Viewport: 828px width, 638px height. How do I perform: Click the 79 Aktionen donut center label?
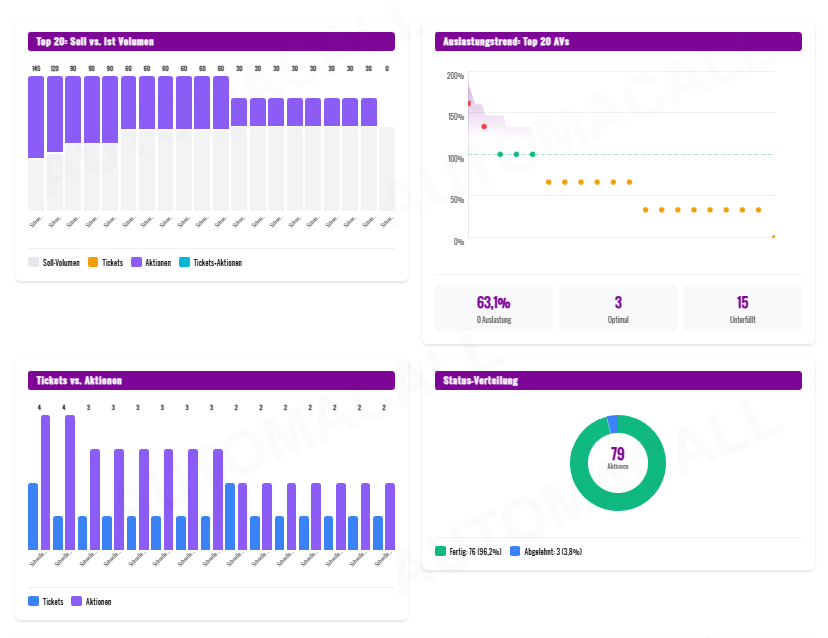(x=618, y=458)
